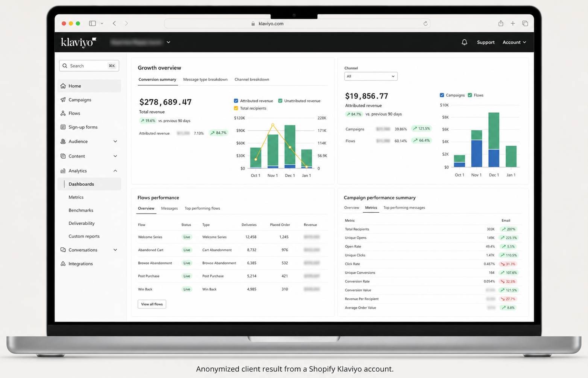
Task: Open Custom reports under Analytics
Action: pos(84,236)
